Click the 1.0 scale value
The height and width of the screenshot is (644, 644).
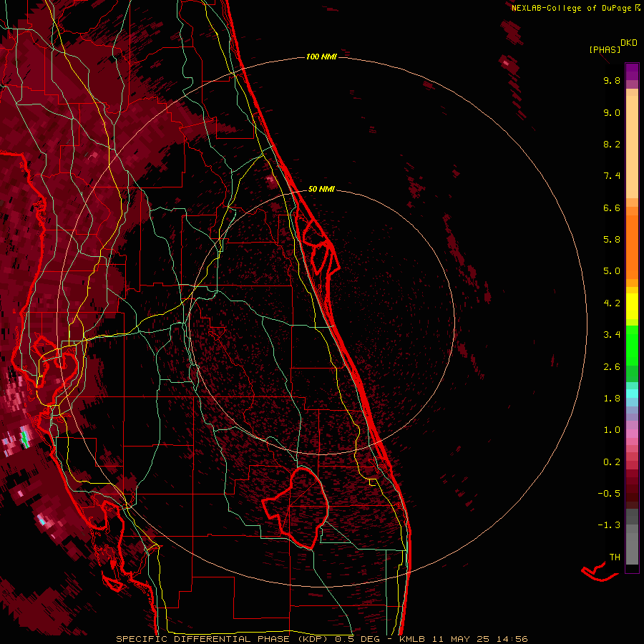(x=612, y=430)
